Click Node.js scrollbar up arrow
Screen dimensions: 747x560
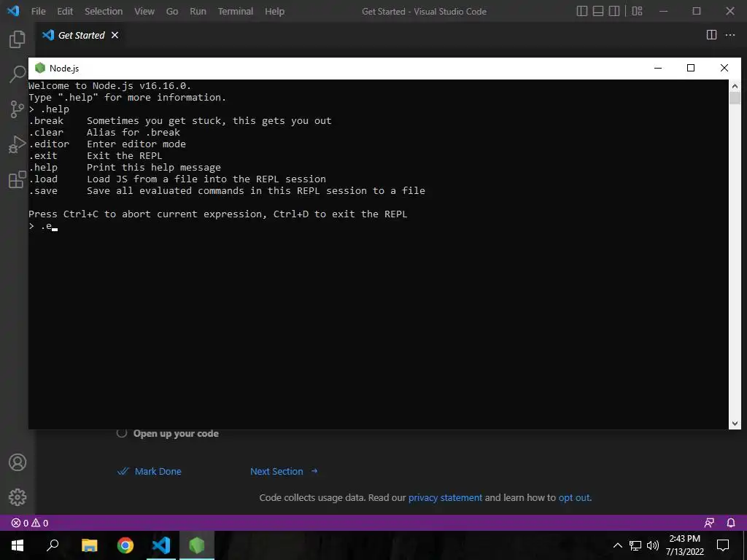(x=735, y=86)
